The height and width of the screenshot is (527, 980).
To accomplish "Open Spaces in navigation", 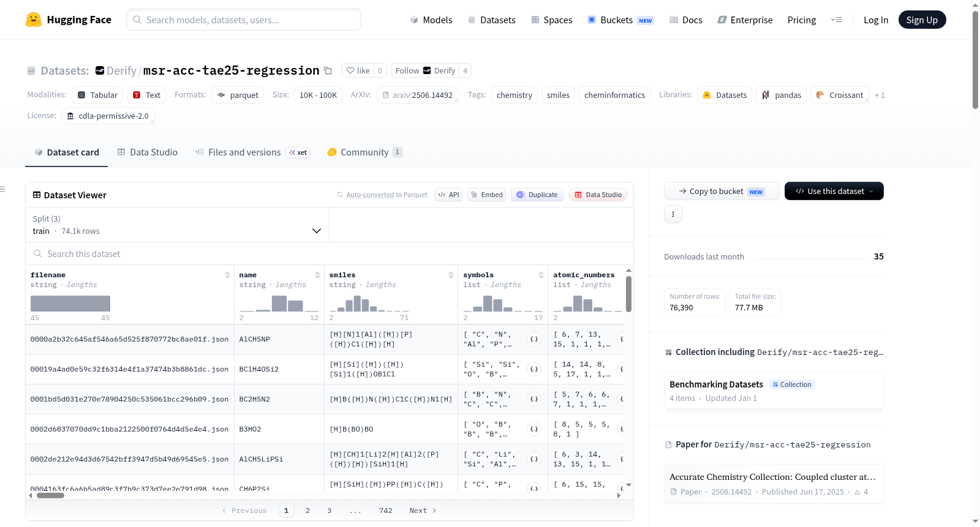I will tap(551, 20).
